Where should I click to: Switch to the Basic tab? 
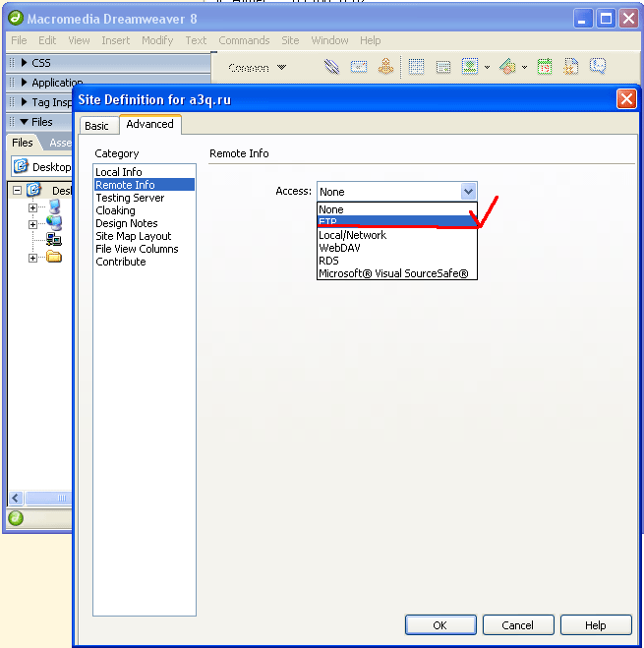(x=96, y=126)
